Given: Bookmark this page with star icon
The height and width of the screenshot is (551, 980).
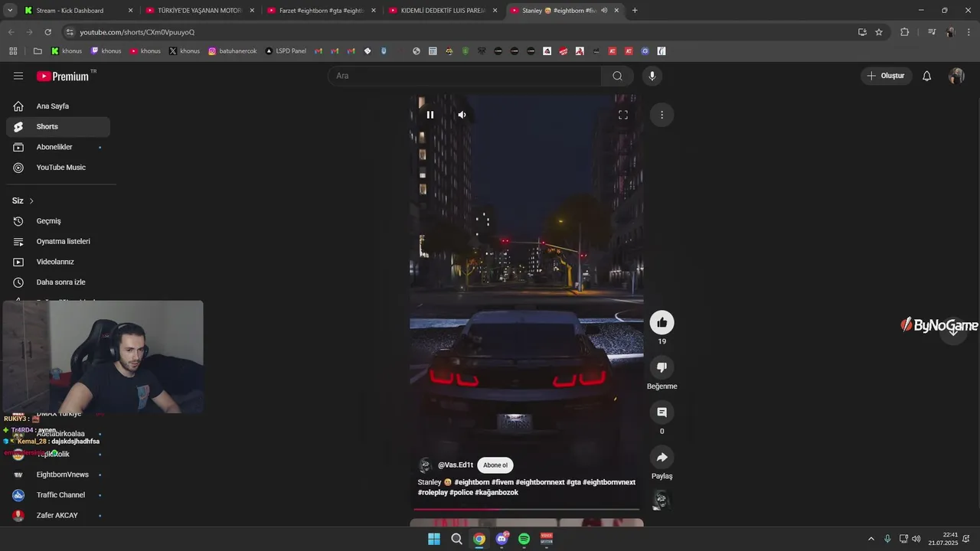Looking at the screenshot, I should [x=879, y=32].
